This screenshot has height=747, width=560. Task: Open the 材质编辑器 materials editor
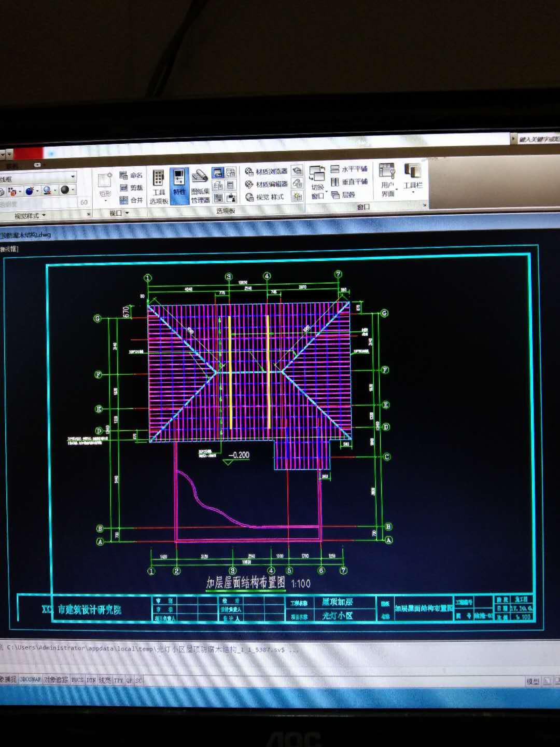pyautogui.click(x=266, y=184)
